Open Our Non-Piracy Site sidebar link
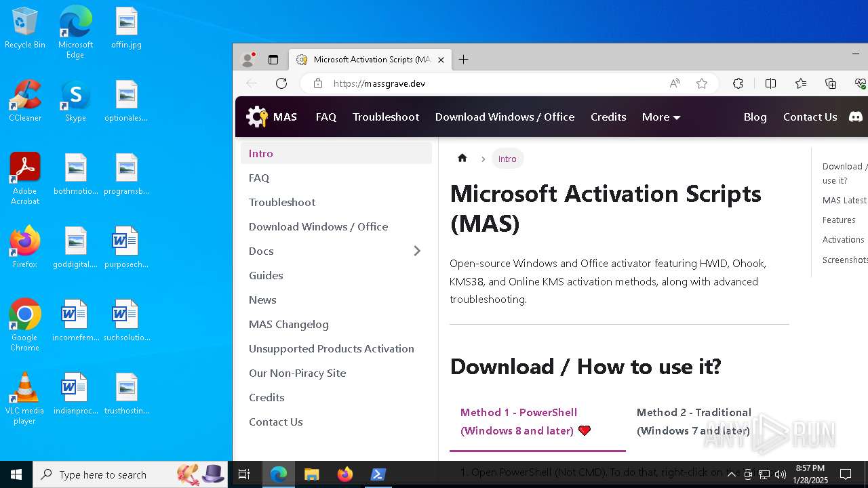868x488 pixels. pos(336,373)
